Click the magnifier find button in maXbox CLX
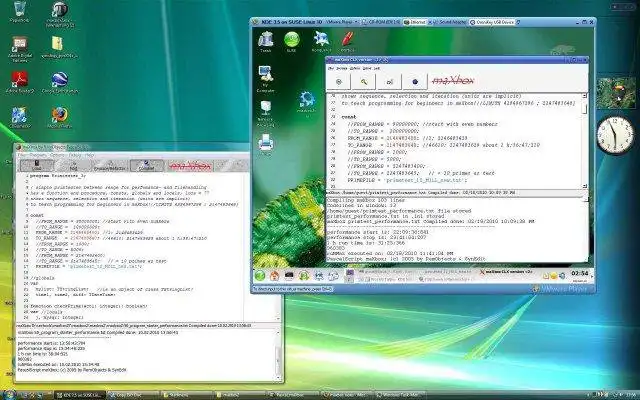640x400 pixels. pyautogui.click(x=364, y=82)
